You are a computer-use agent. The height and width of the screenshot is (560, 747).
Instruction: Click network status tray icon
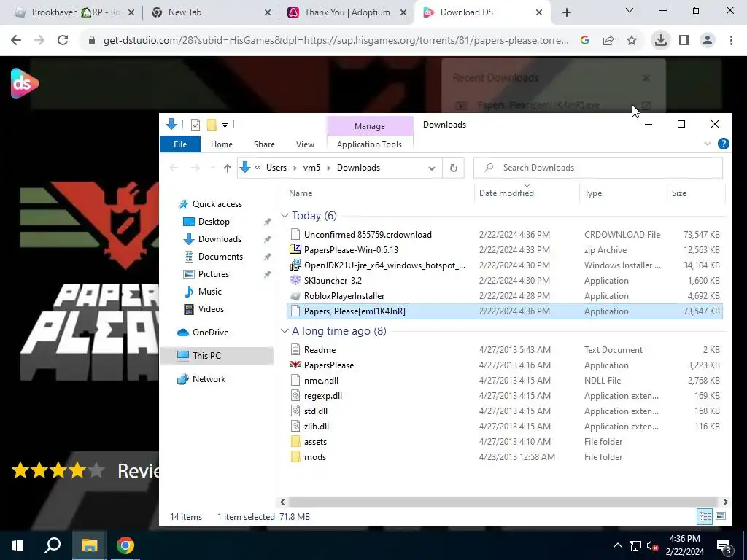[x=635, y=545]
